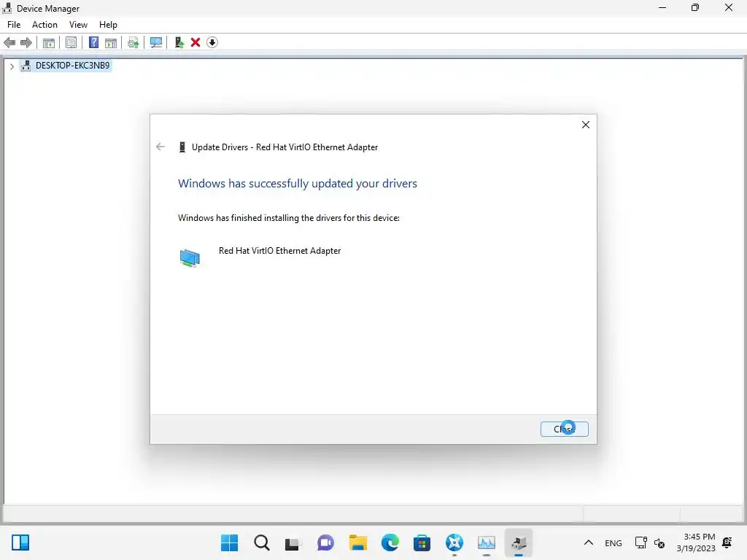Click the X to dismiss Update Drivers dialog
The image size is (747, 560).
pyautogui.click(x=586, y=125)
